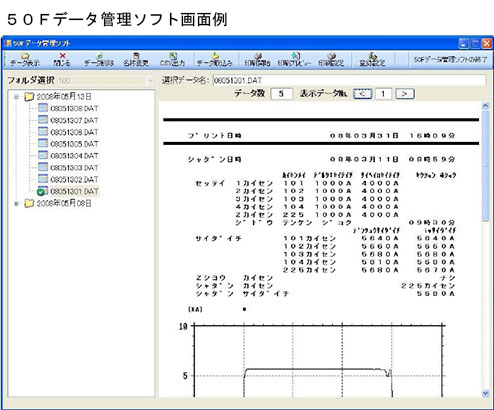Click the app icon in title bar
Screen dimensions: 494x410
(x=8, y=43)
